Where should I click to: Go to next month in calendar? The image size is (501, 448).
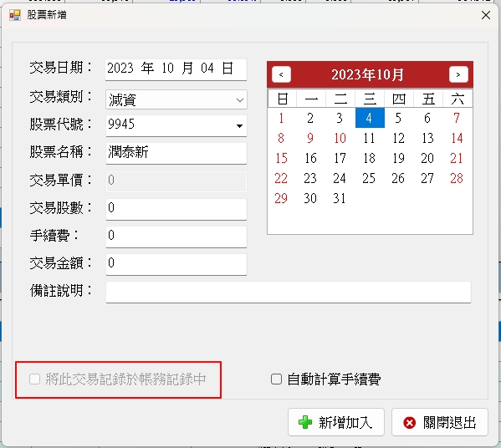(x=458, y=74)
